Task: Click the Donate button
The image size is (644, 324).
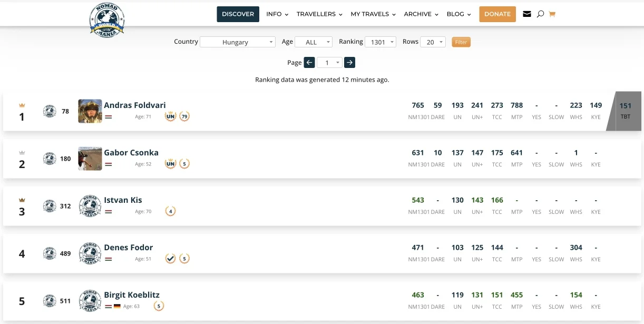Action: coord(497,14)
